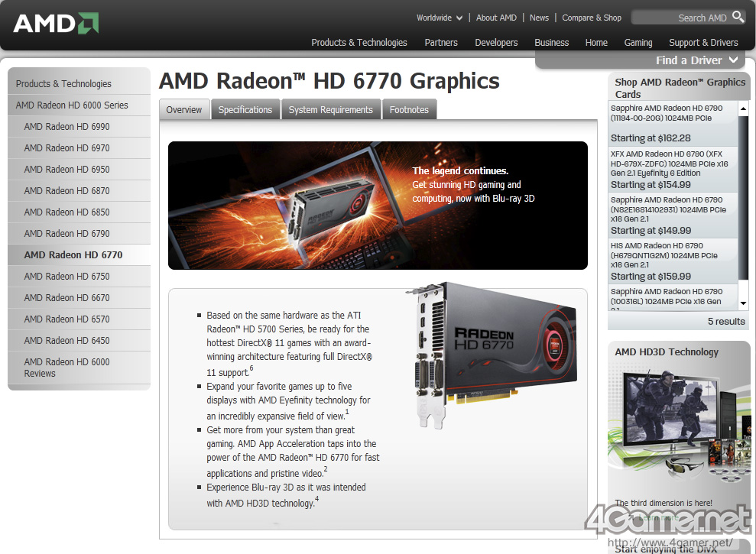The image size is (756, 554).
Task: Expand the Find a Driver panel
Action: pos(697,60)
